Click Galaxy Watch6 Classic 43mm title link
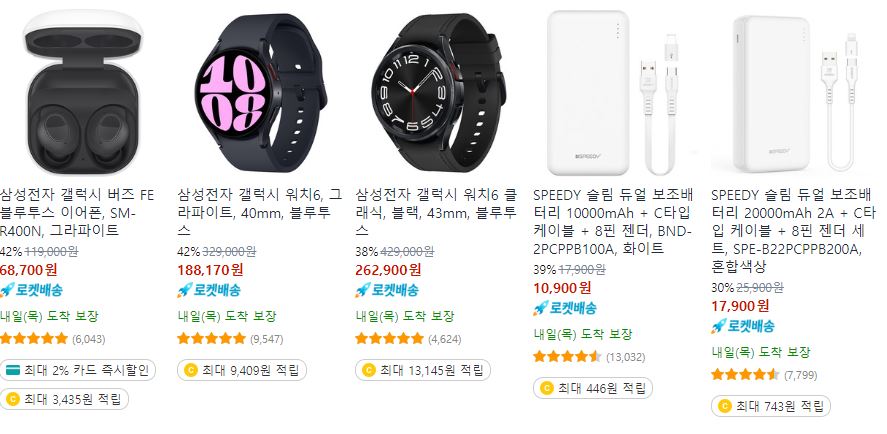 (x=436, y=213)
